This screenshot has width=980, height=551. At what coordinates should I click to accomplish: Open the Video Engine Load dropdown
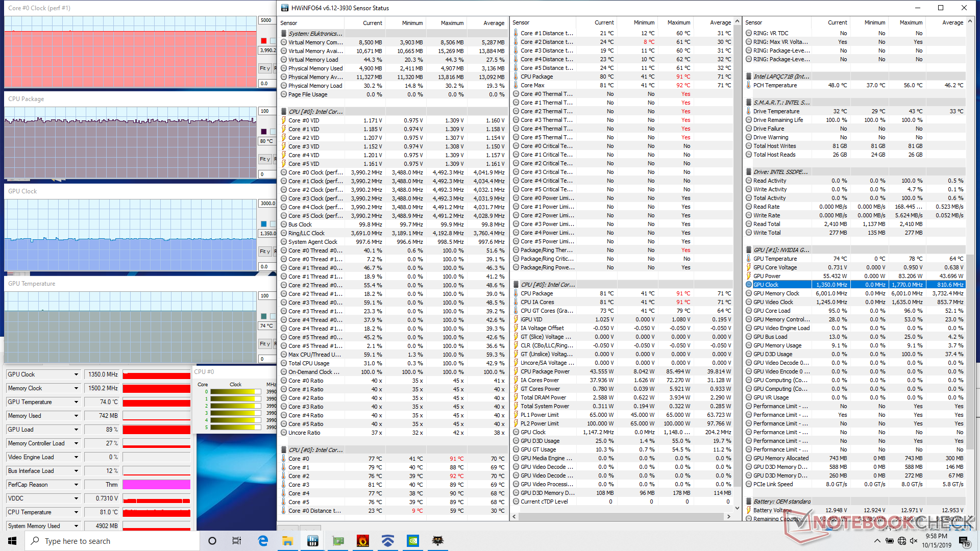click(x=77, y=457)
